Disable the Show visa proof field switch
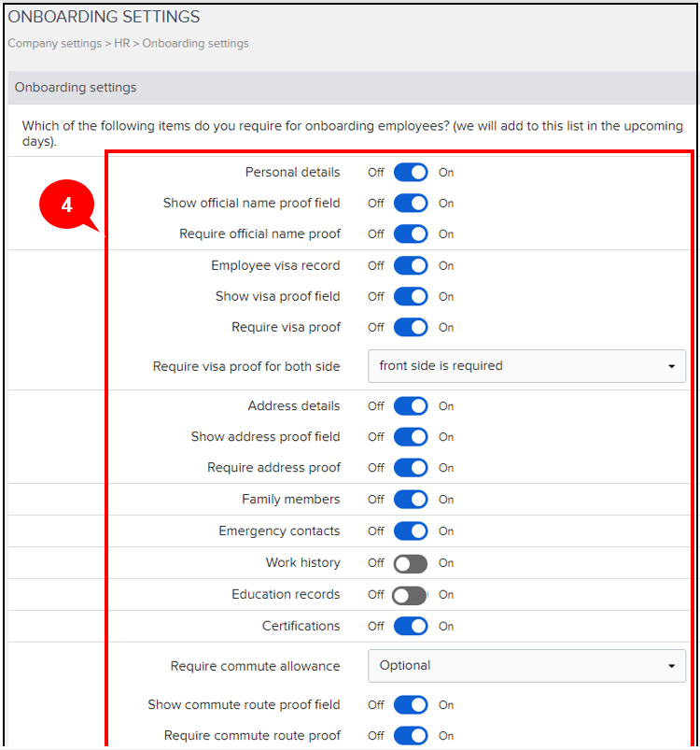 pos(410,296)
